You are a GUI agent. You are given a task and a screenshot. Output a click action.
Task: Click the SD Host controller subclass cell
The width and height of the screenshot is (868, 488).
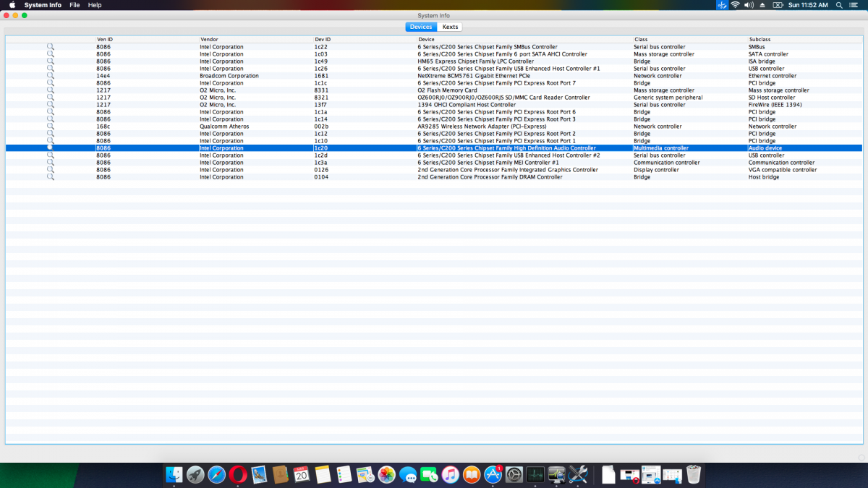772,98
